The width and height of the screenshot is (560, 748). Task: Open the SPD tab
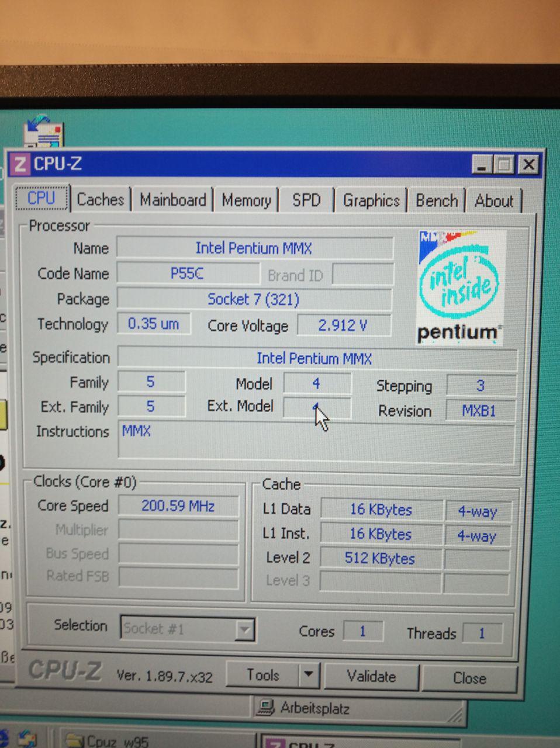tap(306, 200)
